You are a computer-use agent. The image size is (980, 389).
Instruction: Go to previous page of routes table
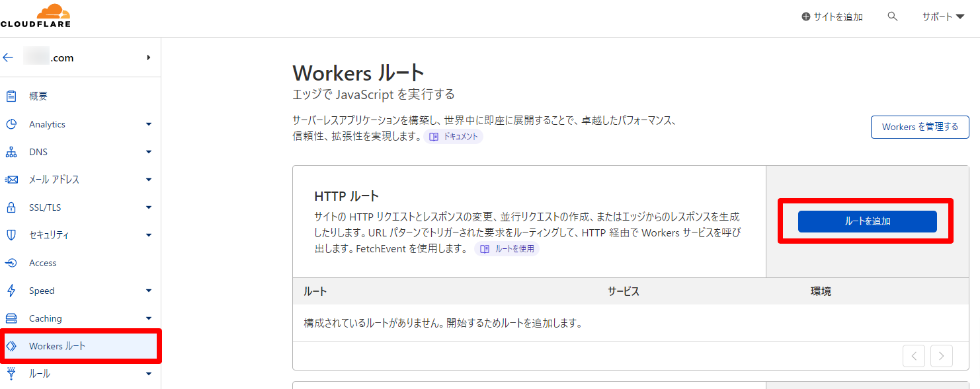pyautogui.click(x=914, y=356)
